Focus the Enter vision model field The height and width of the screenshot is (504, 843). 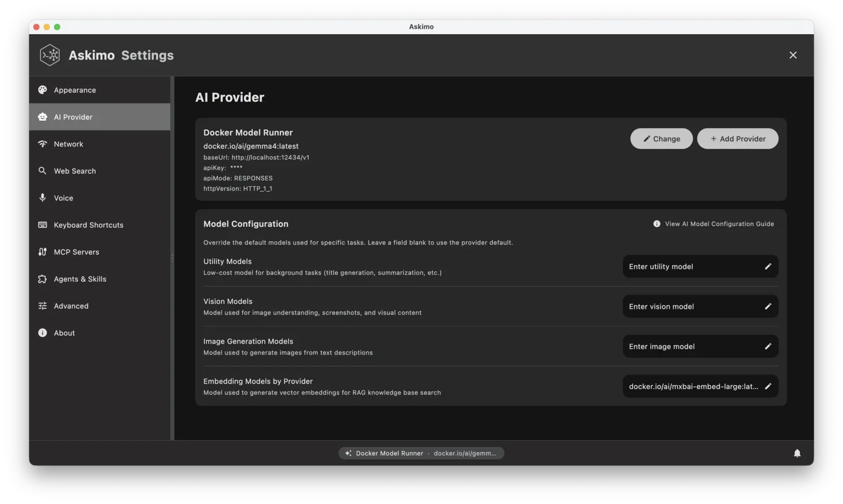pos(700,306)
